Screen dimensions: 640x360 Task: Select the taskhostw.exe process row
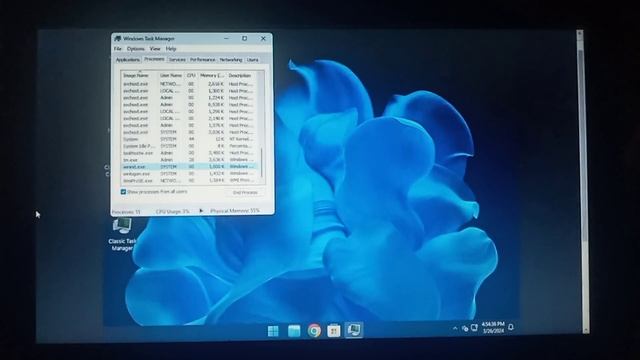coord(190,153)
